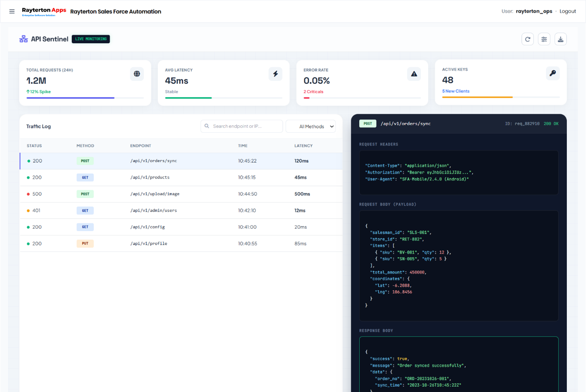Click the green status dot on /api/v1/products row
The height and width of the screenshot is (392, 586).
[x=29, y=177]
